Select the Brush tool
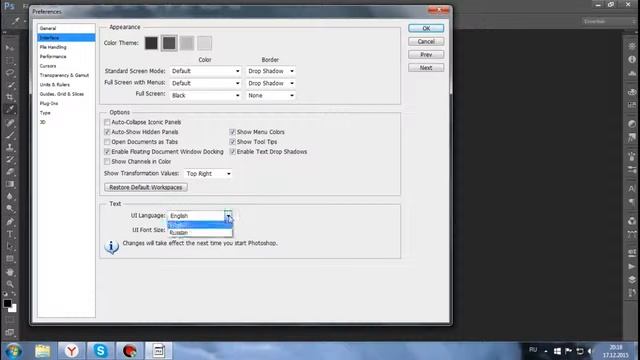Viewport: 640px width, 360px height. tap(10, 135)
